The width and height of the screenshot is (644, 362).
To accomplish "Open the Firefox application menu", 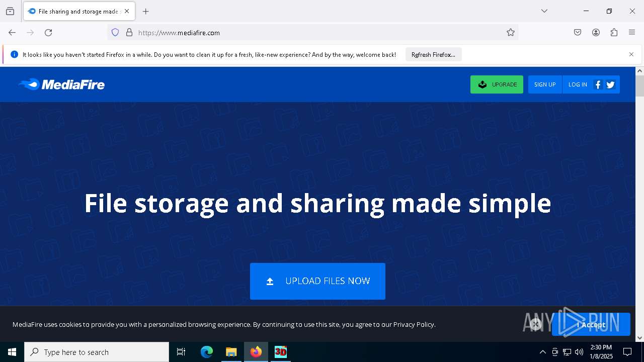I will pyautogui.click(x=632, y=33).
